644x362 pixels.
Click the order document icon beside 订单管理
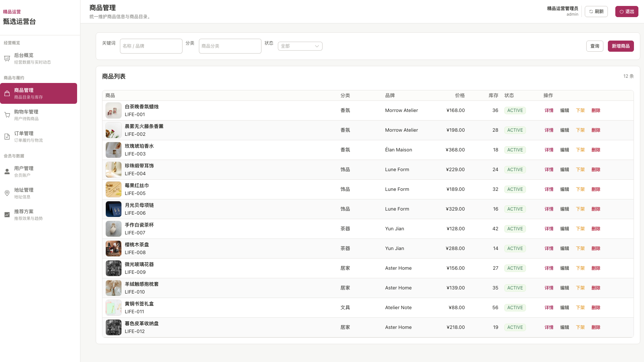tap(7, 137)
